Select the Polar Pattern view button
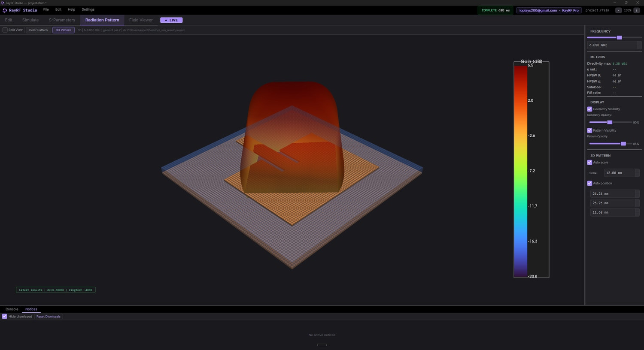This screenshot has width=644, height=350. [x=39, y=30]
